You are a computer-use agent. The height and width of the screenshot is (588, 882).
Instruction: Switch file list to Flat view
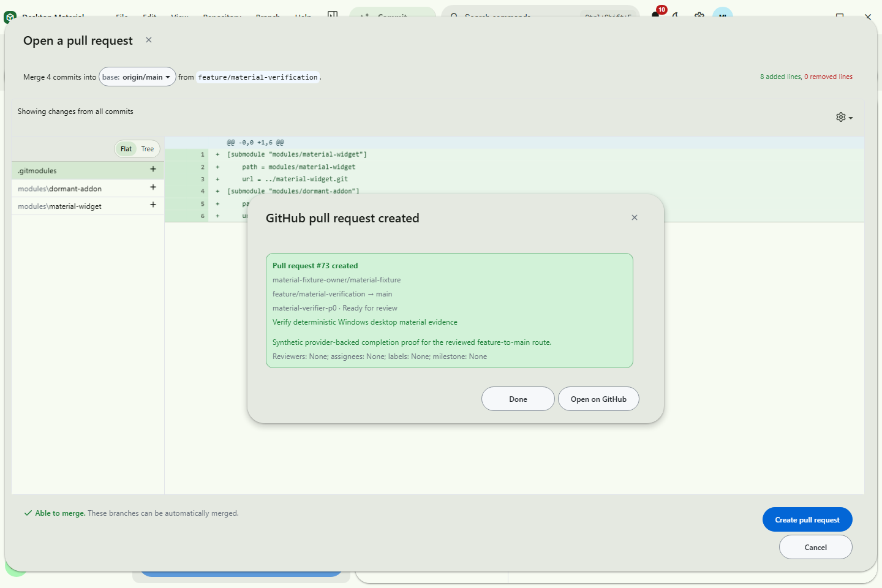(x=126, y=149)
